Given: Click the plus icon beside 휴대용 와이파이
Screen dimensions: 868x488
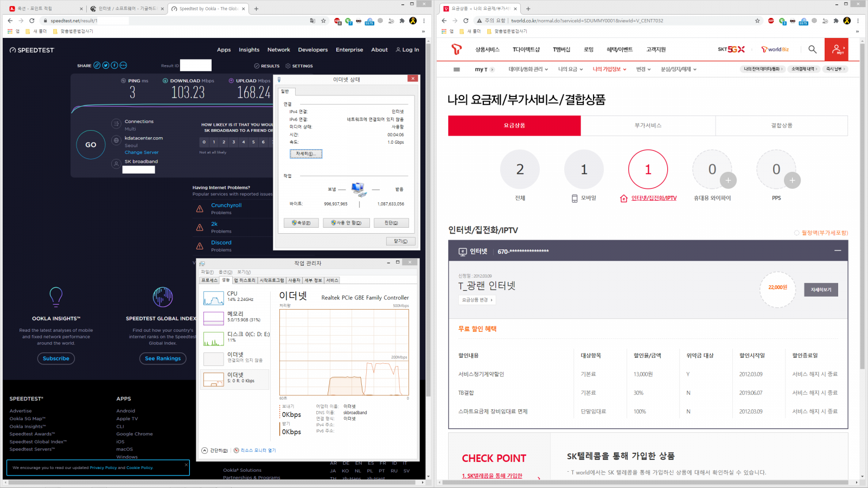Looking at the screenshot, I should pos(728,181).
